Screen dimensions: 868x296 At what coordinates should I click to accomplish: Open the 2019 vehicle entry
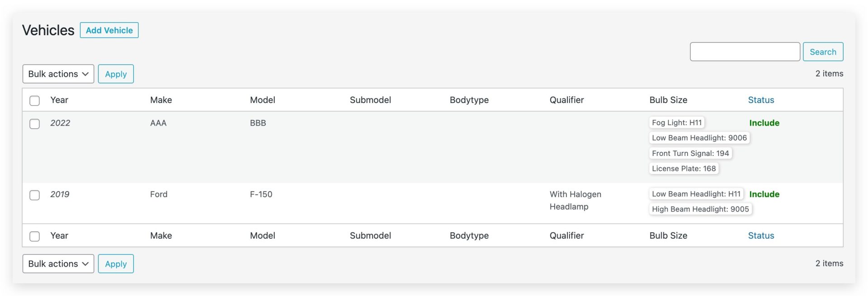pyautogui.click(x=60, y=194)
